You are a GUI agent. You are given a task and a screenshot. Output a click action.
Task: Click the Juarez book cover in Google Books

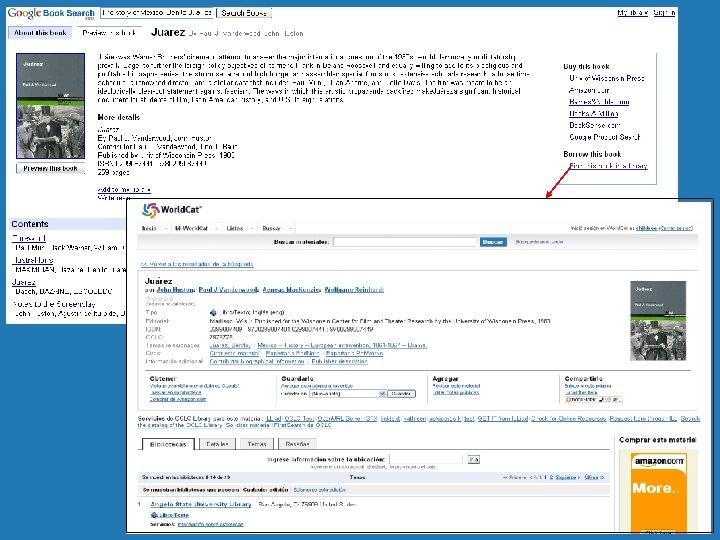click(51, 106)
